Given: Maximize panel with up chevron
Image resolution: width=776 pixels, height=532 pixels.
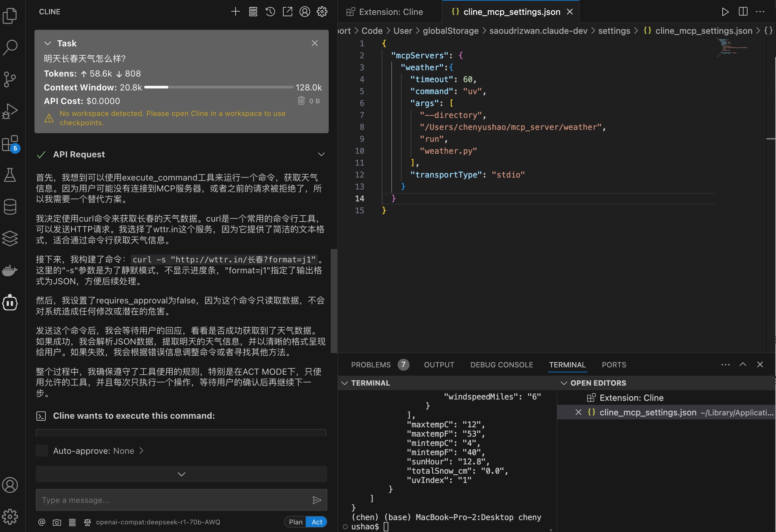Looking at the screenshot, I should point(743,364).
